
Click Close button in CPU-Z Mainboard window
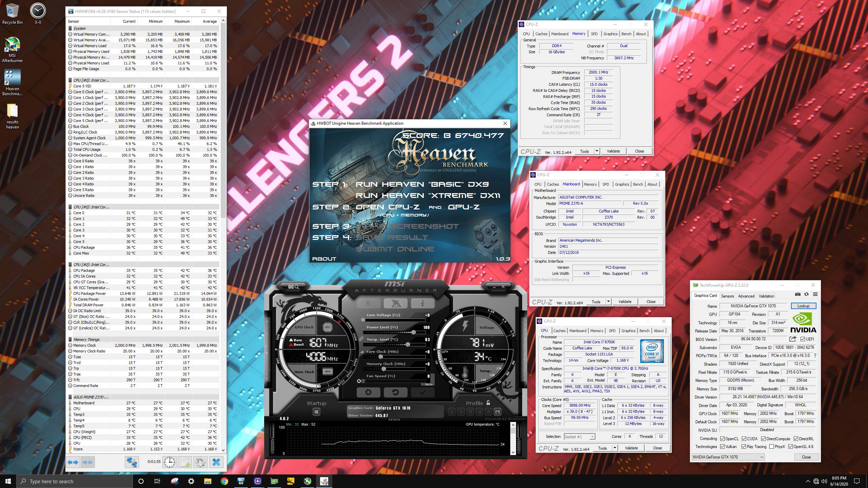(651, 302)
